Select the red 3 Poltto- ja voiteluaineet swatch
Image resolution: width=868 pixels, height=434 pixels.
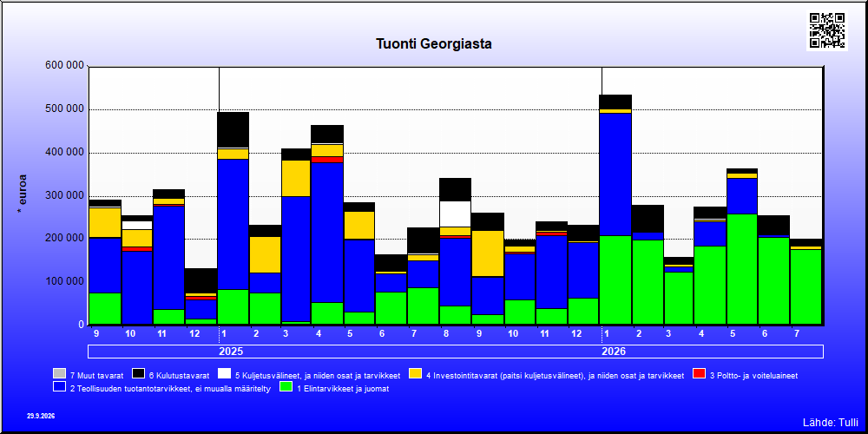click(699, 373)
